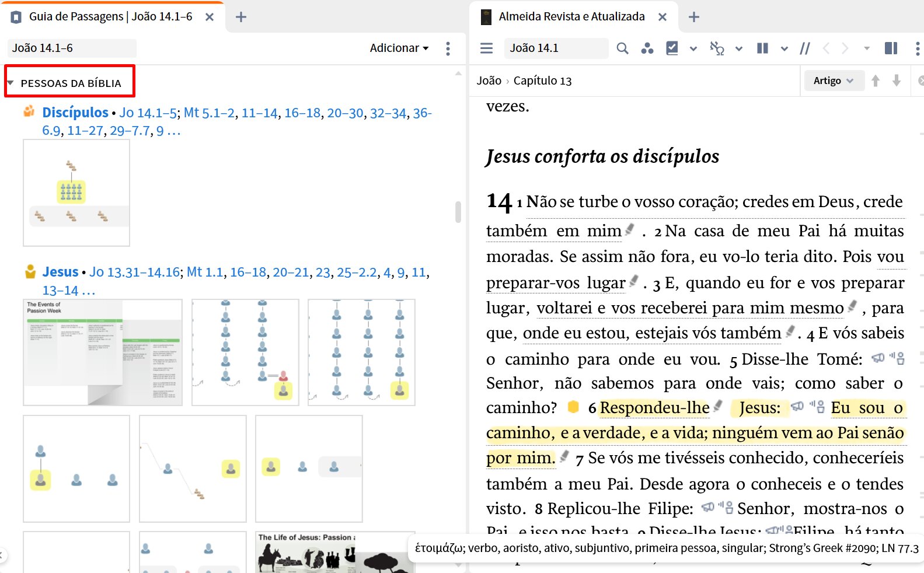Go back with the left history arrow

tap(826, 48)
